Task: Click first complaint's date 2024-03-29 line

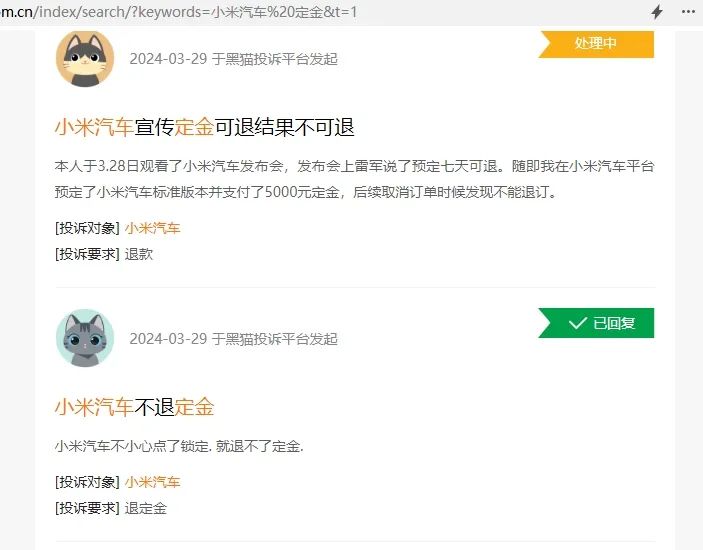Action: pos(233,59)
